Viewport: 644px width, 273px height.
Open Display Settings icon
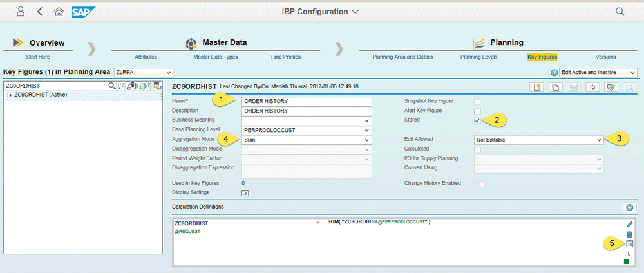tap(245, 193)
